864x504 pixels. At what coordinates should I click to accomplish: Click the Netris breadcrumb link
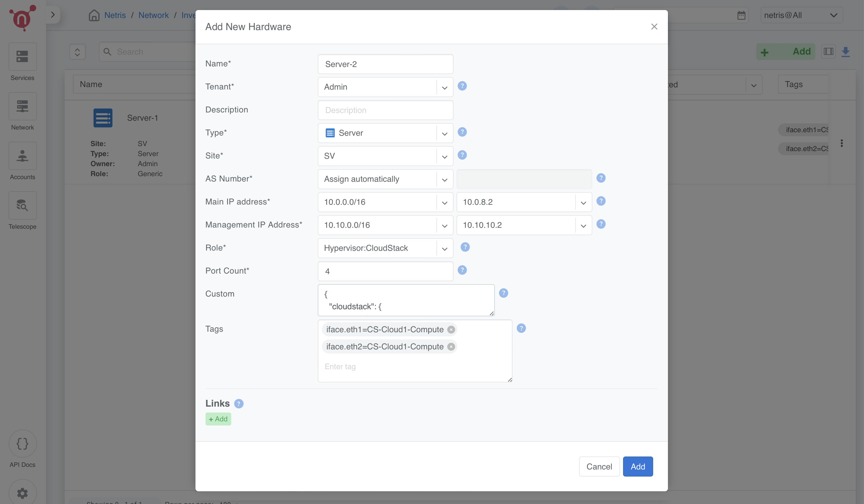pyautogui.click(x=115, y=15)
